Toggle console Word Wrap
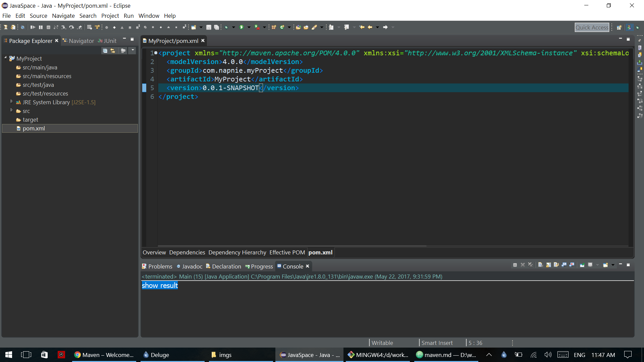This screenshot has width=644, height=362. (556, 265)
